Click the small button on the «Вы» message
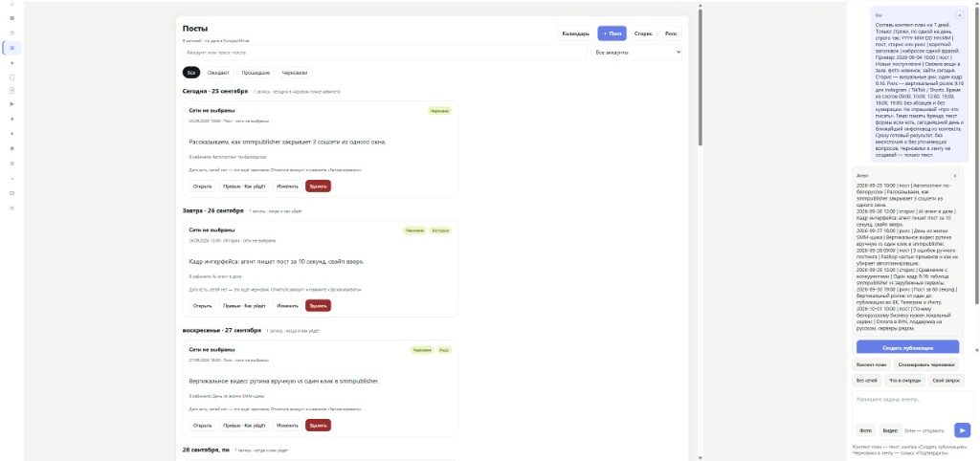980x461 pixels. tap(959, 15)
